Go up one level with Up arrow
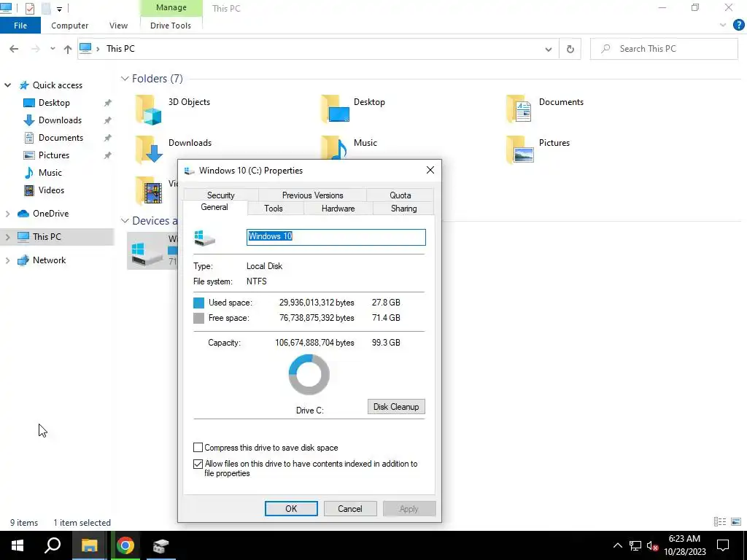 coord(68,49)
